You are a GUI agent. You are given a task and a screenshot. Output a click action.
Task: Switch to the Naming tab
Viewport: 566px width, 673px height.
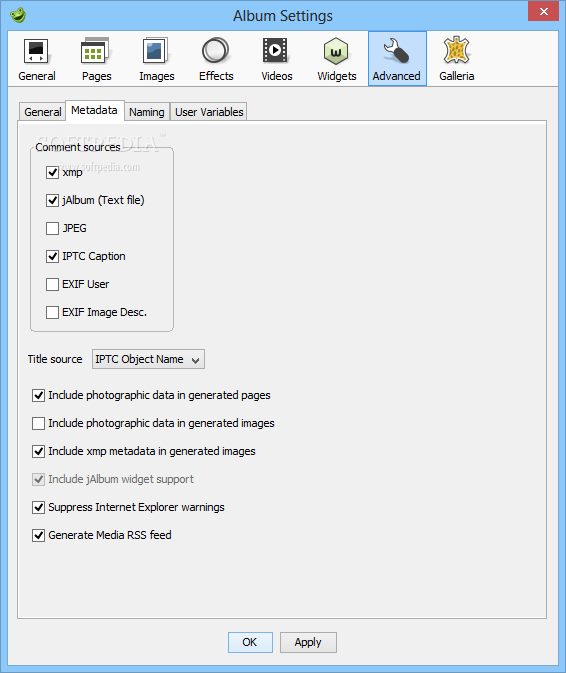pyautogui.click(x=147, y=112)
